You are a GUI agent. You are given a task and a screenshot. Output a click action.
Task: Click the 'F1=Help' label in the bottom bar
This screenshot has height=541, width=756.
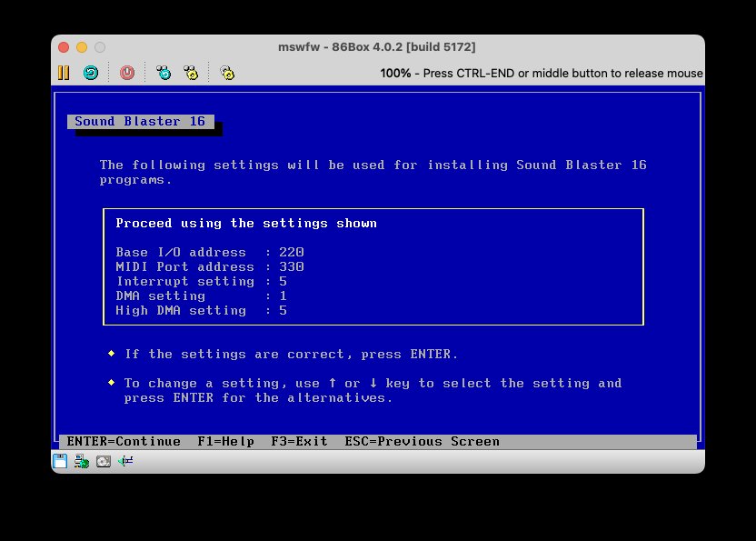point(225,441)
